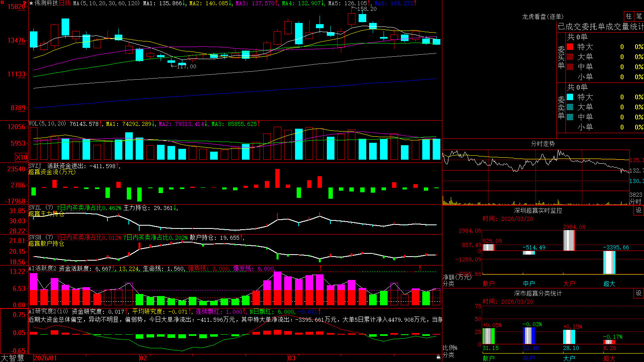Image resolution: width=644 pixels, height=362 pixels.
Task: Click the VOL(5,10,20) indicator label
Action: click(47, 124)
